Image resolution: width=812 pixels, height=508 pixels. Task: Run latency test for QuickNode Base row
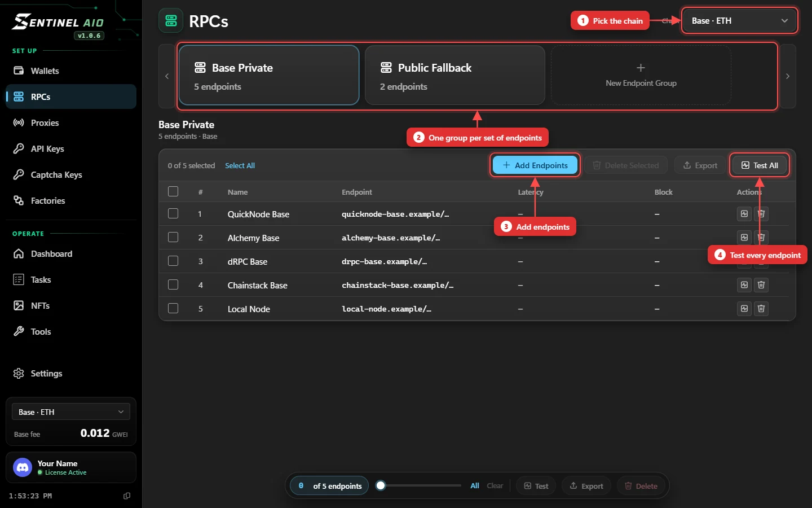744,214
